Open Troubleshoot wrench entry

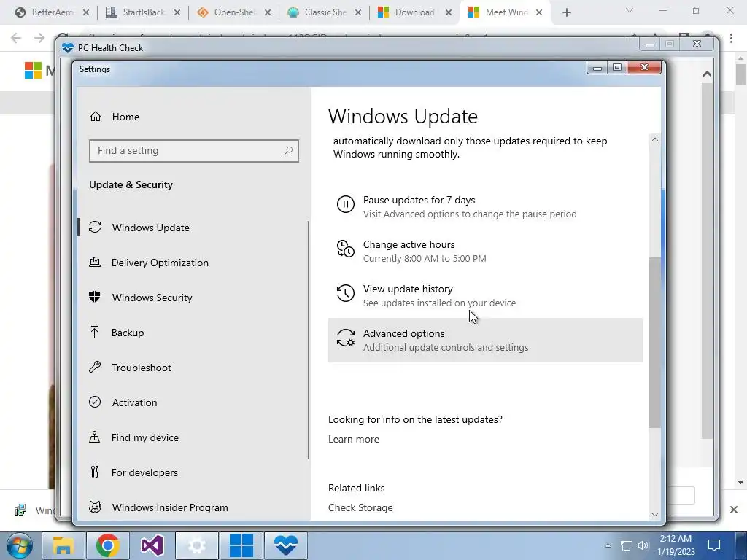[141, 367]
